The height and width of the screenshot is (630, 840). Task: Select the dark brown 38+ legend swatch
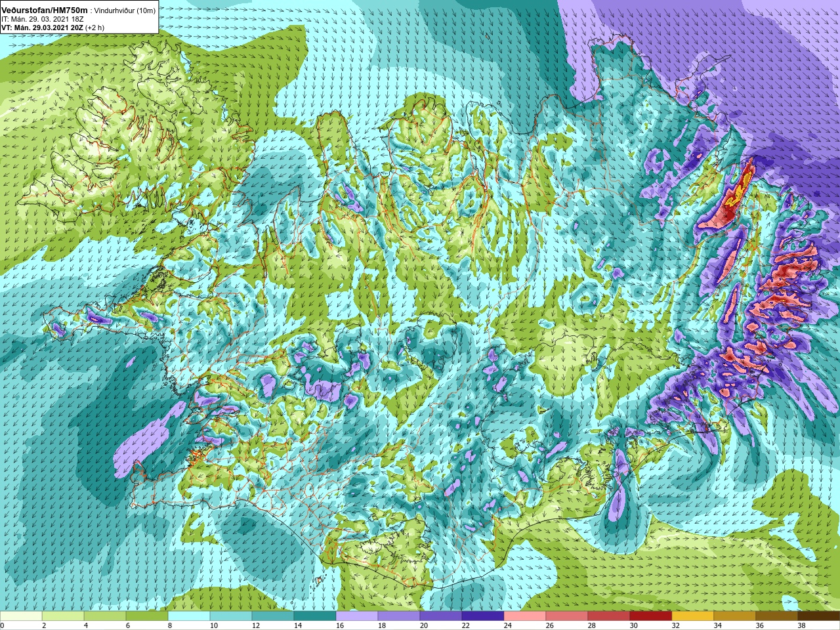(x=819, y=617)
